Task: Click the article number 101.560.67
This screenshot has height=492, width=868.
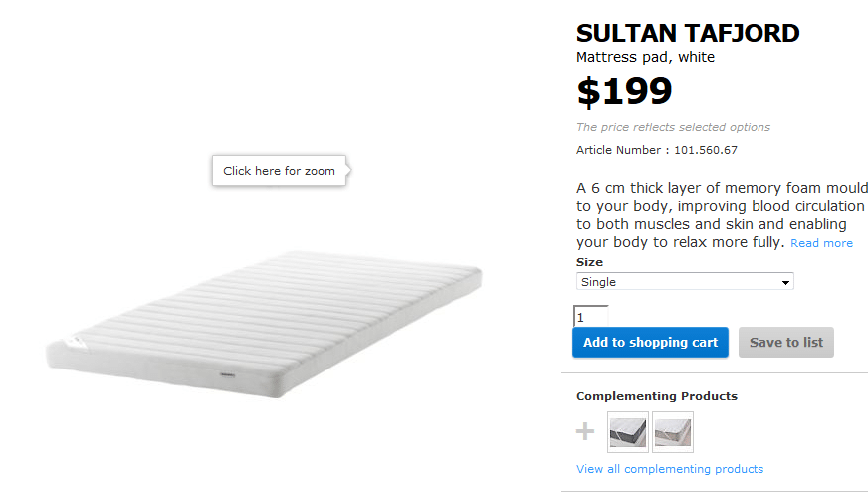Action: point(705,150)
